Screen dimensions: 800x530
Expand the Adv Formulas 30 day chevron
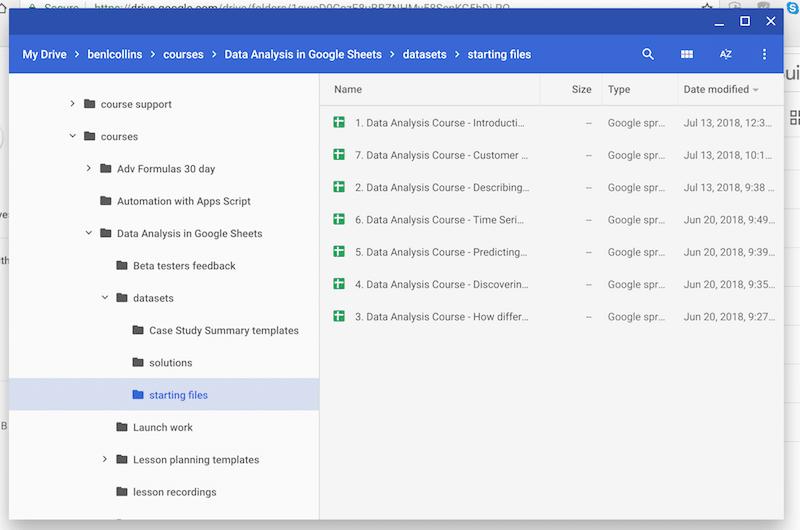point(88,168)
